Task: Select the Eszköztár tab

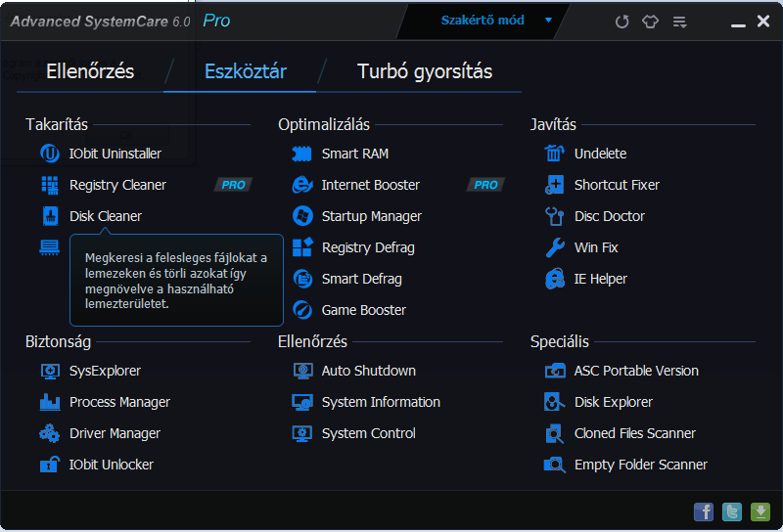Action: [246, 71]
